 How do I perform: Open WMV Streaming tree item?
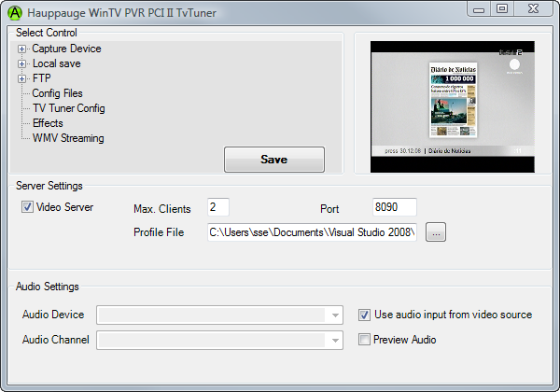68,138
